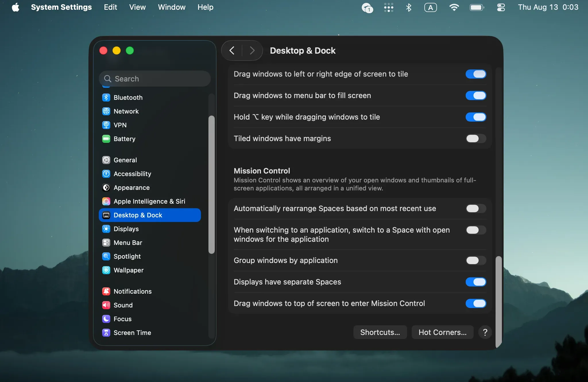The height and width of the screenshot is (382, 588).
Task: Go forward with the right chevron
Action: tap(252, 50)
